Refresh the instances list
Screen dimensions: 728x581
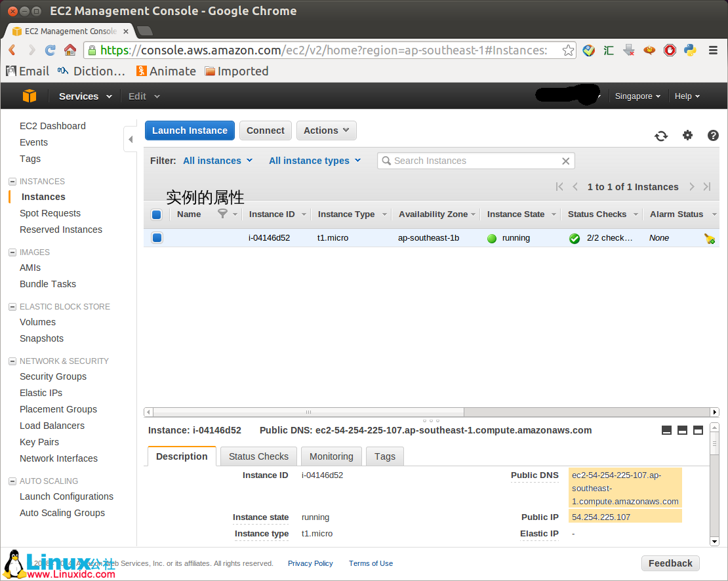[661, 136]
